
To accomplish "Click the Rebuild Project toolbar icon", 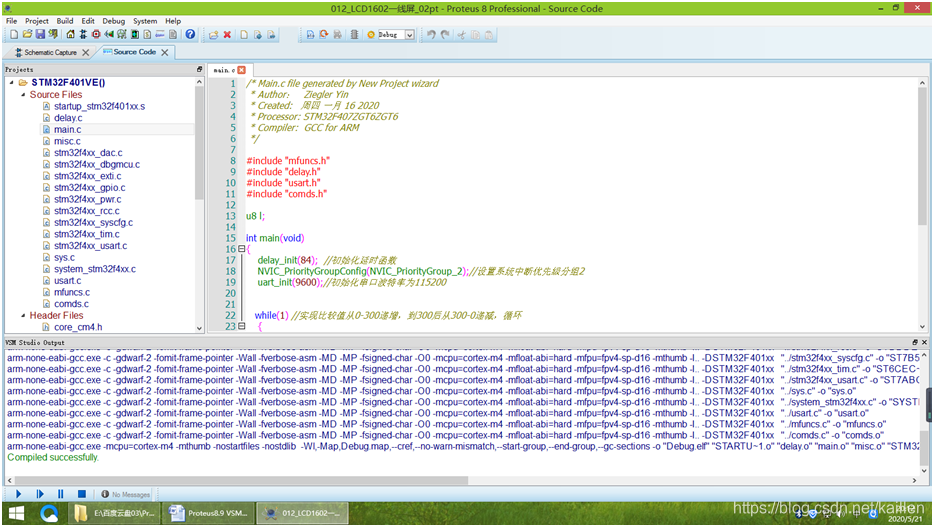I will pyautogui.click(x=323, y=35).
